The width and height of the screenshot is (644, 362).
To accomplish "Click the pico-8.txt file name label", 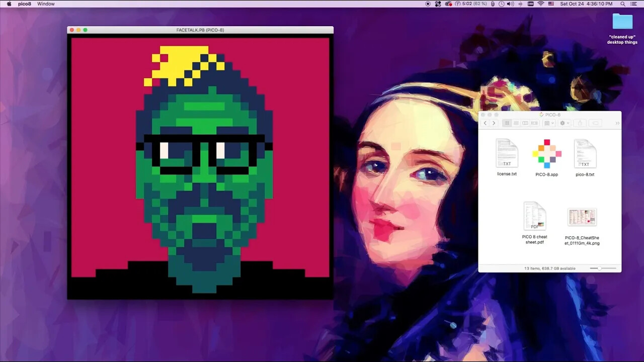I will (x=585, y=174).
